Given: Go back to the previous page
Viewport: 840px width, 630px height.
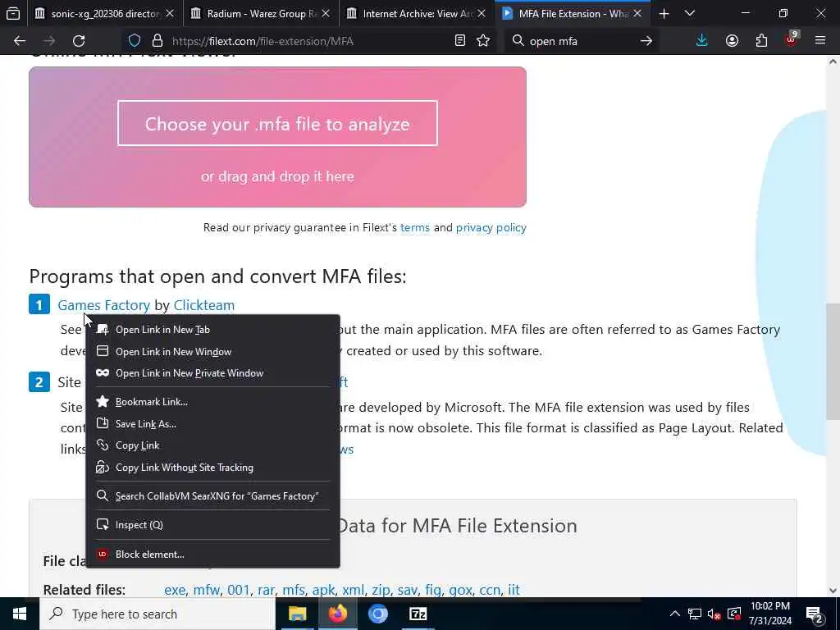Looking at the screenshot, I should (x=20, y=41).
